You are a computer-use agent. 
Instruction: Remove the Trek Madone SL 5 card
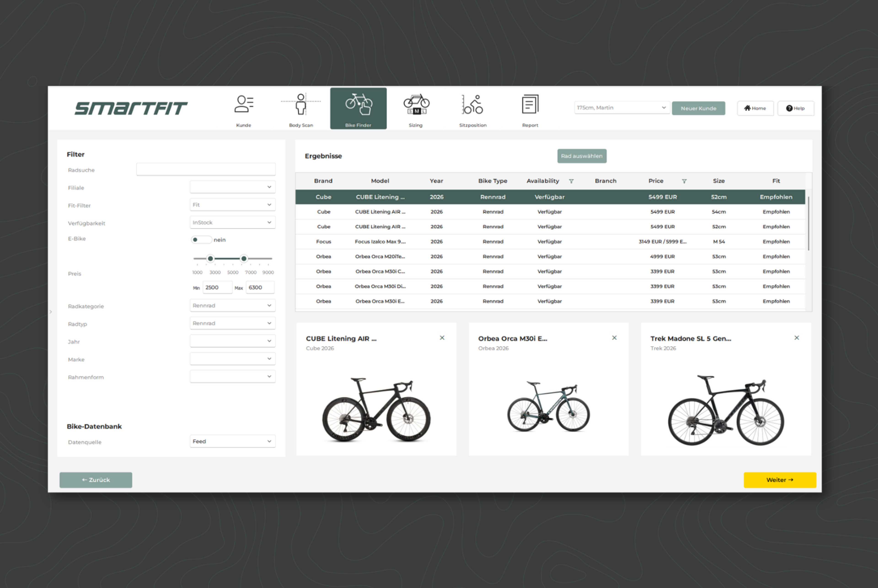pos(797,338)
